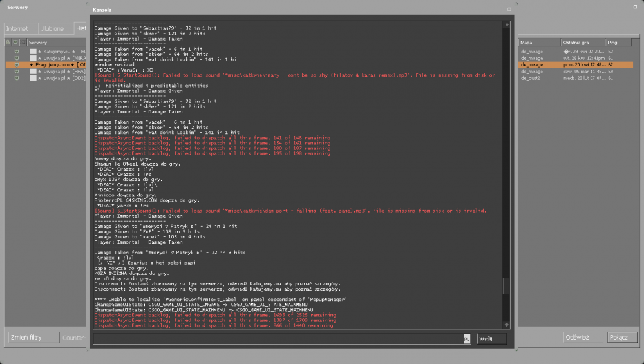Close the Serwery window
This screenshot has height=364, width=644.
(x=635, y=7)
